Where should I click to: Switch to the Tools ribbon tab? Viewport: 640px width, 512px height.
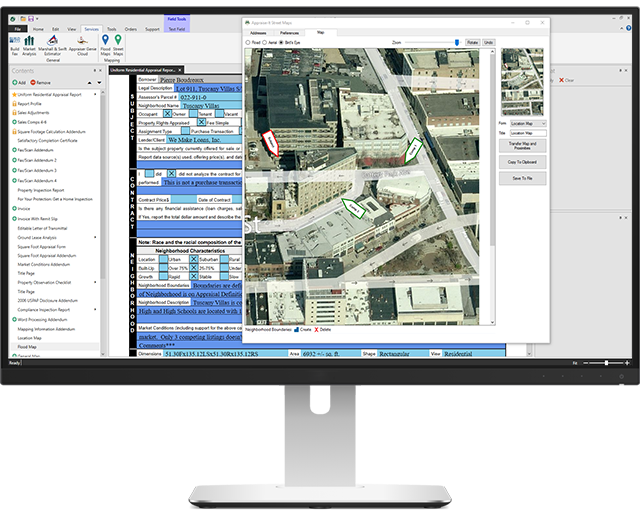tap(112, 29)
